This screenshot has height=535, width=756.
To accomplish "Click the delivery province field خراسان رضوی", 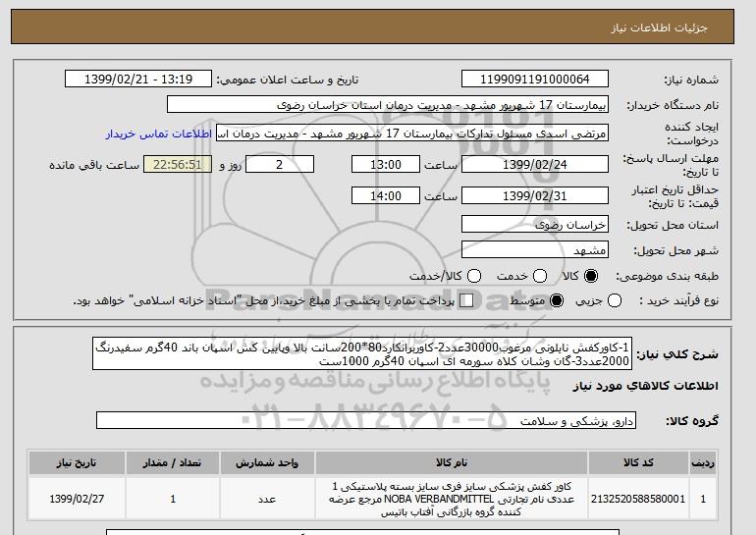I will pos(535,225).
